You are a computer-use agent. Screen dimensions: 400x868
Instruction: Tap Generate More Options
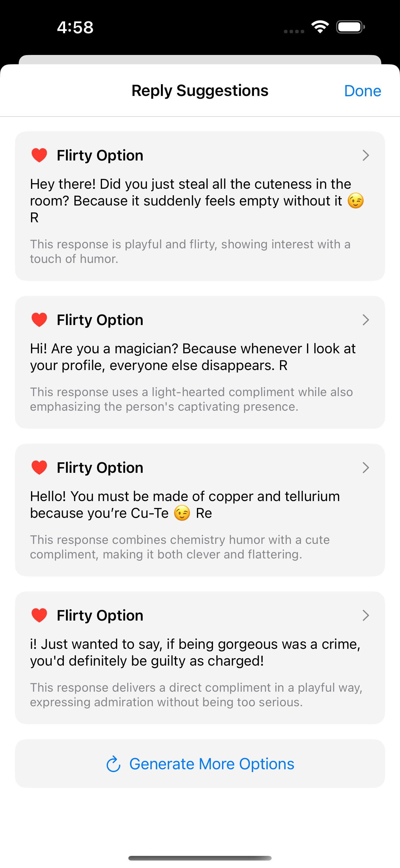(x=211, y=764)
